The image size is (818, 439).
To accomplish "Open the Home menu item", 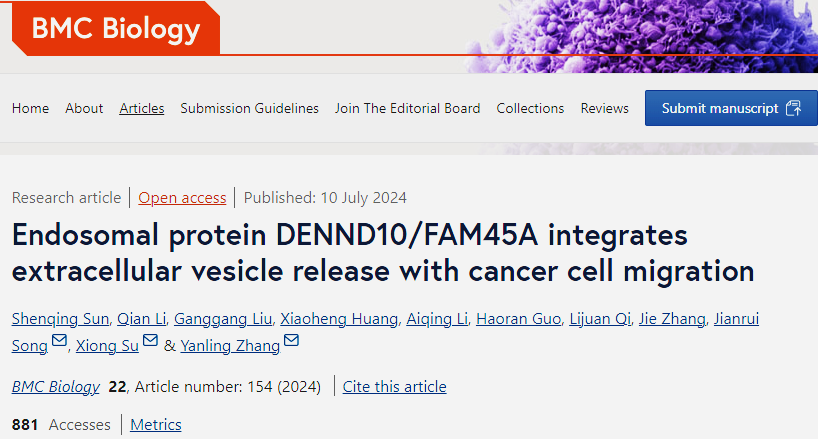I will [x=30, y=108].
